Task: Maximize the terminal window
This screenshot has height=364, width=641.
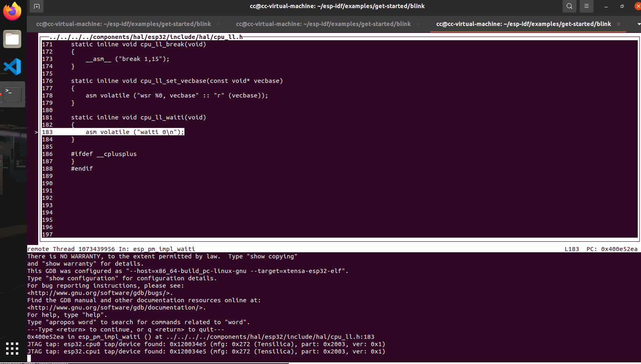Action: [622, 6]
